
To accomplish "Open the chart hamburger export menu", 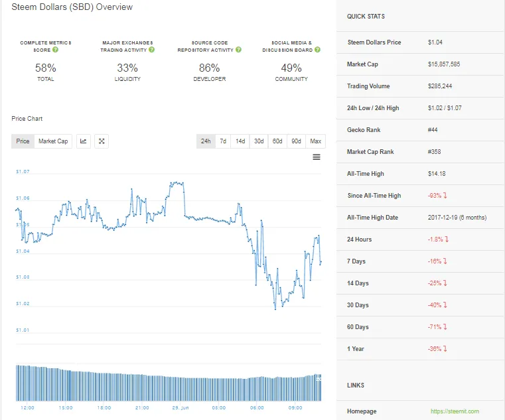I will click(317, 157).
